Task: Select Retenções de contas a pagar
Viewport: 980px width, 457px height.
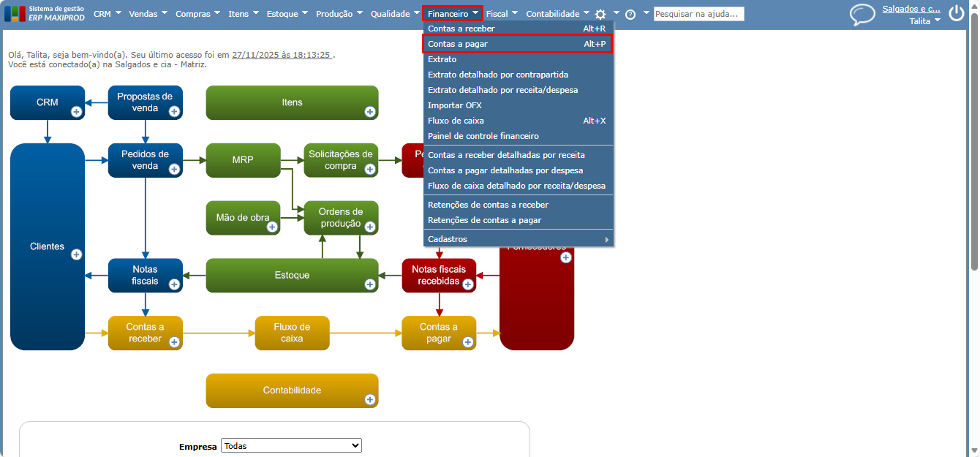Action: tap(518, 220)
